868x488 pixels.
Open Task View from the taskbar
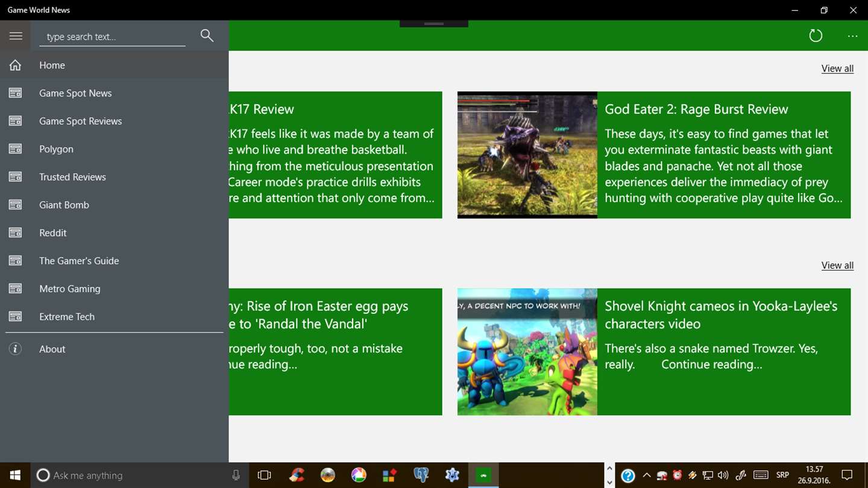tap(264, 475)
